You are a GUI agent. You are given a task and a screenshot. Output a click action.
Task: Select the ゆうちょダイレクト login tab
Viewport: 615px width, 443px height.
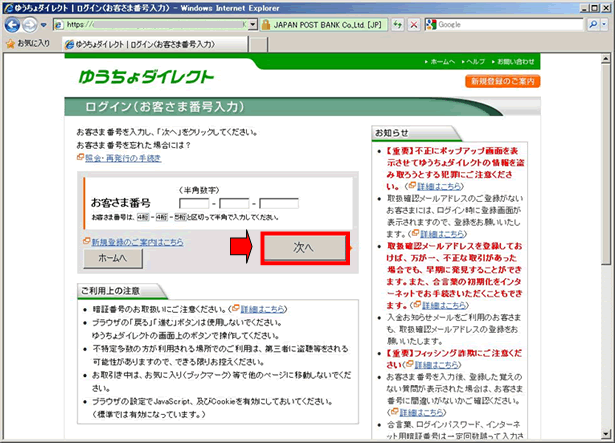click(x=155, y=44)
